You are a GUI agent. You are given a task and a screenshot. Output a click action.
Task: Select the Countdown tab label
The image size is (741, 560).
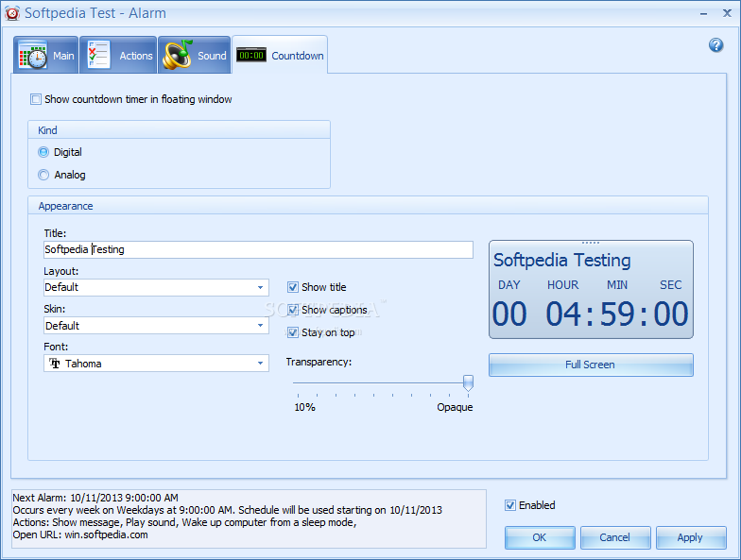[297, 56]
